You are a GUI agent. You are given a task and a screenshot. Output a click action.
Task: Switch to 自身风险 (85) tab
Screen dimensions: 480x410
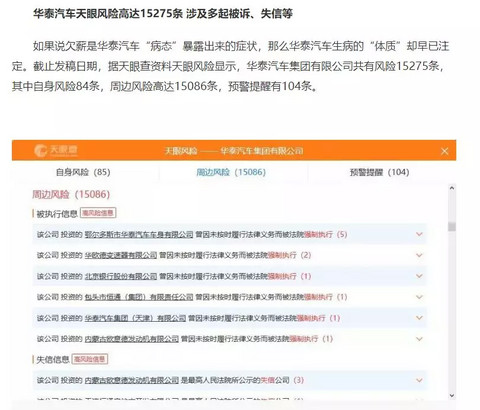[x=83, y=172]
